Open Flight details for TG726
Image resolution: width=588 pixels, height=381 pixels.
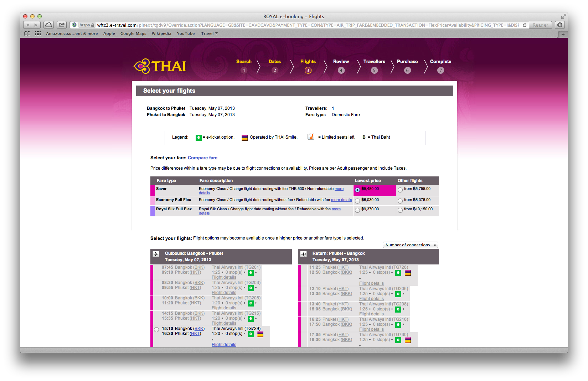coord(371,283)
